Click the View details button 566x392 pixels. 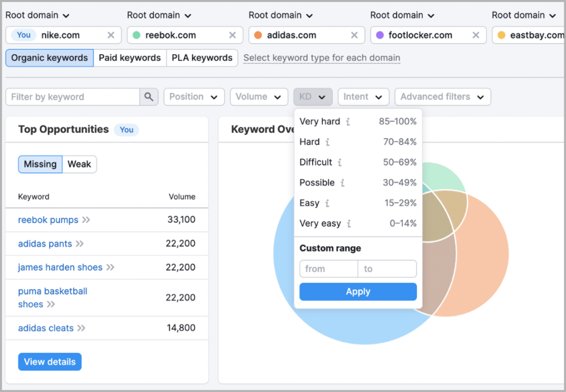pyautogui.click(x=50, y=362)
